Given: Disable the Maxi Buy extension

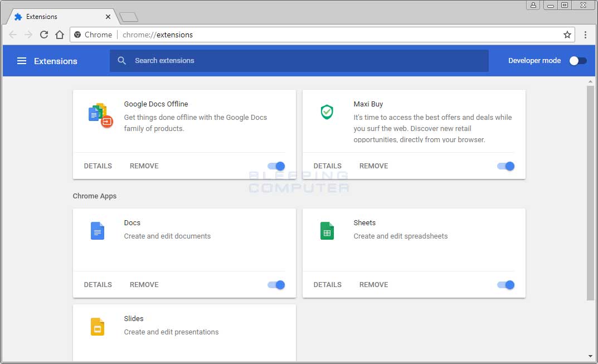Looking at the screenshot, I should (x=506, y=166).
